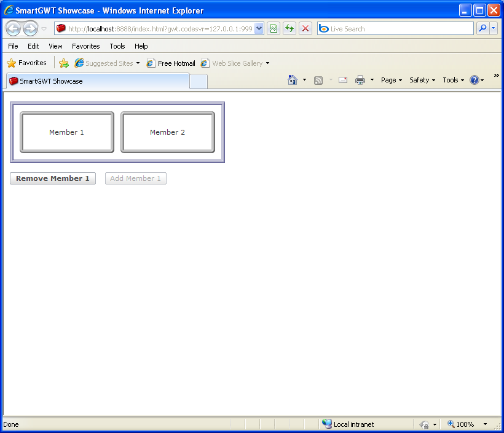Viewport: 504px width, 433px height.
Task: Open the Safety command bar menu
Action: 422,80
